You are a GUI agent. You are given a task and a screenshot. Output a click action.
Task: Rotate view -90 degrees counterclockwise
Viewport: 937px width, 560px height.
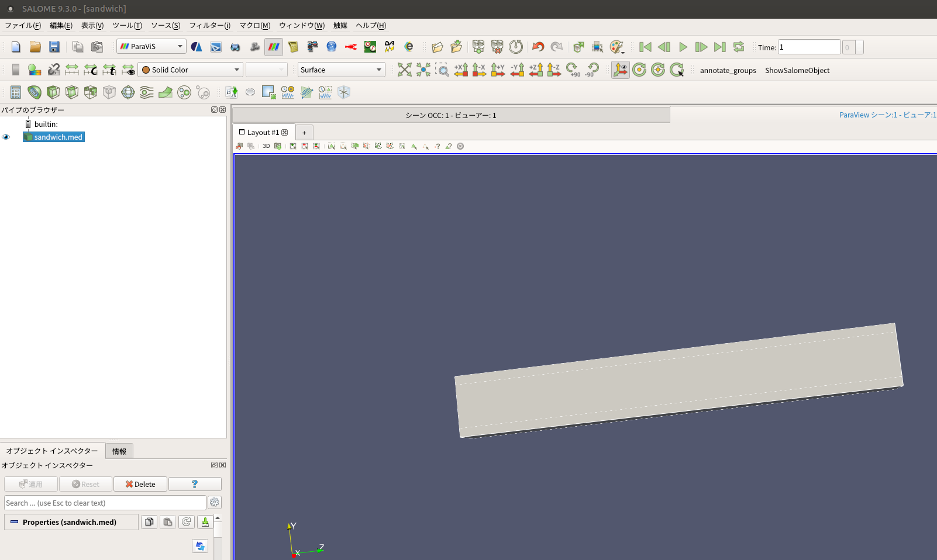tap(592, 70)
